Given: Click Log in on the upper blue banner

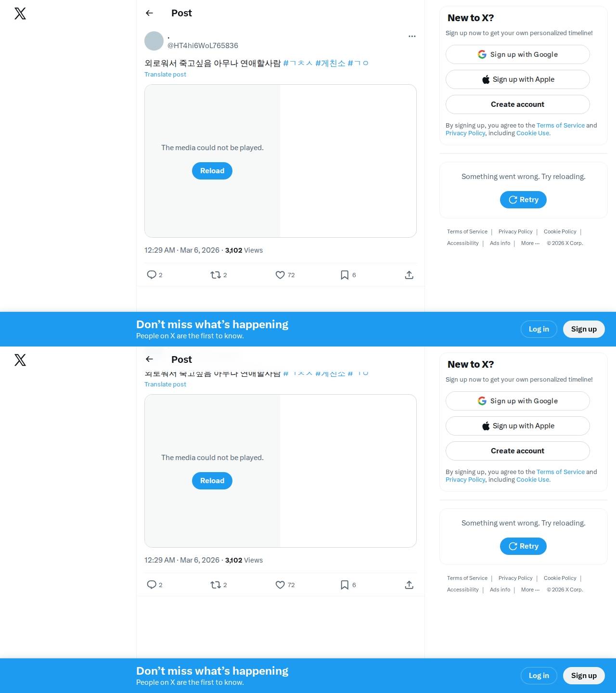Looking at the screenshot, I should coord(539,329).
